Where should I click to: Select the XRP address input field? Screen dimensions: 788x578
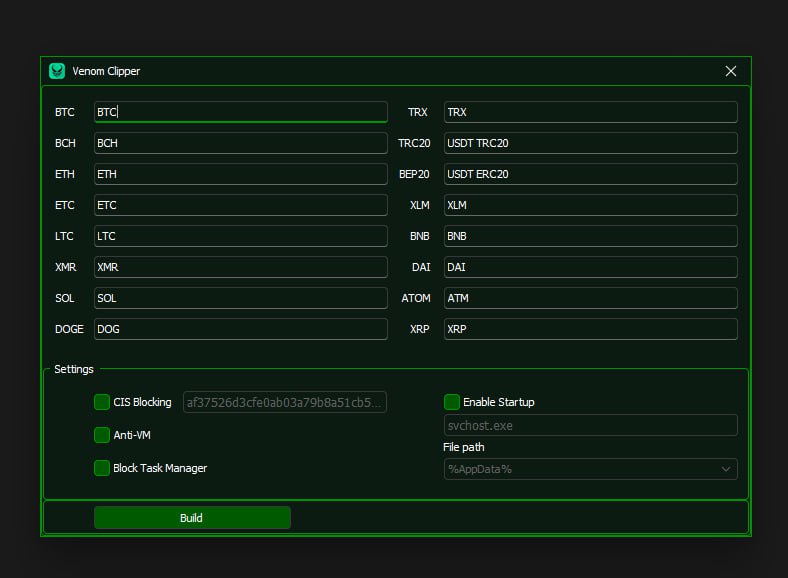pos(590,329)
